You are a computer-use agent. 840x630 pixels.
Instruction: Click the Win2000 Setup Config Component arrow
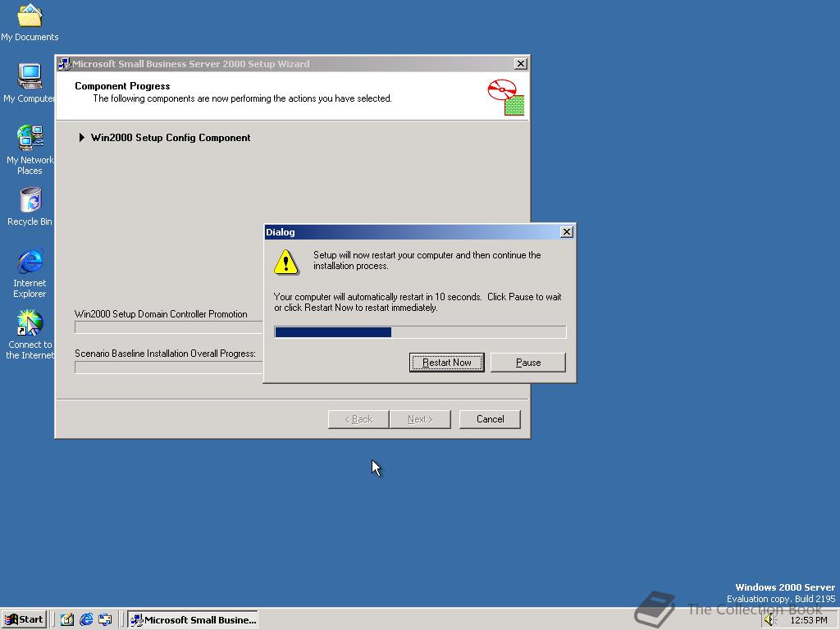[81, 138]
